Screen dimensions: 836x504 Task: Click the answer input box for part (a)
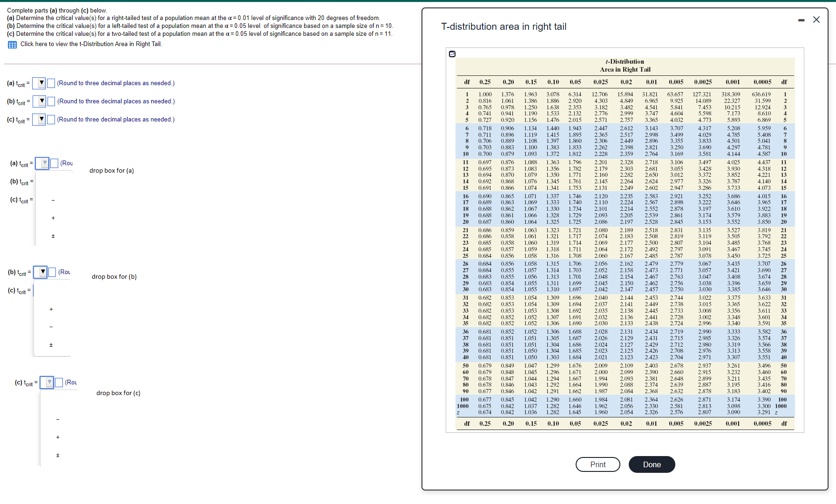[51, 83]
